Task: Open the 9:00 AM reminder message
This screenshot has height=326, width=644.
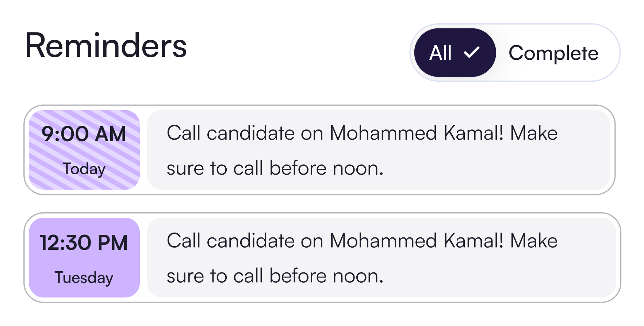Action: [378, 150]
